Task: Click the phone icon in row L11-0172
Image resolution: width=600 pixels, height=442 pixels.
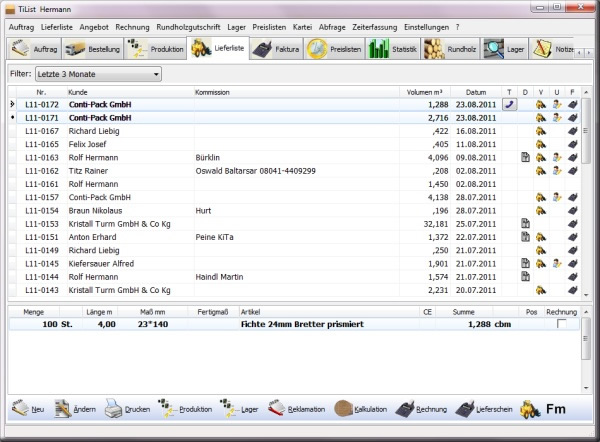Action: (x=509, y=104)
